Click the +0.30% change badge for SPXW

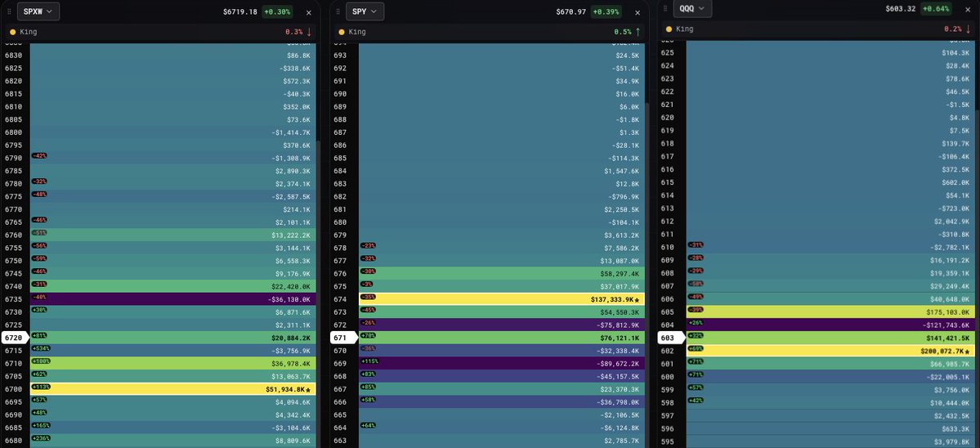pos(276,12)
